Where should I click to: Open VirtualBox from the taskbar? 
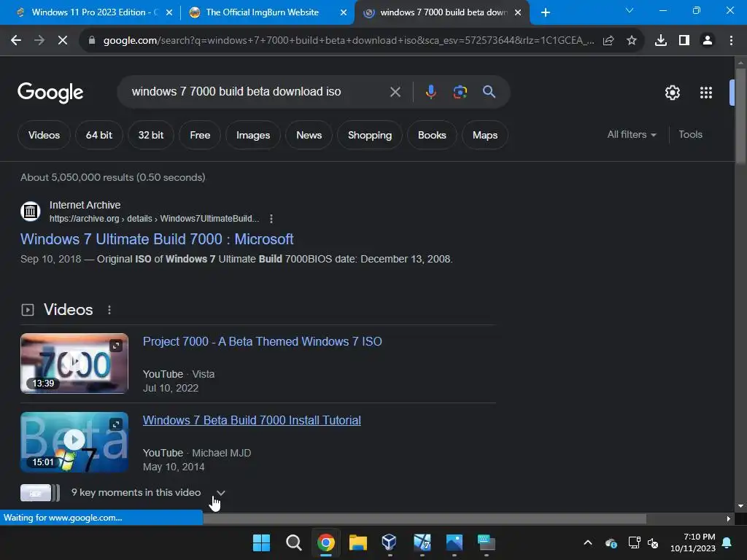[x=390, y=542]
